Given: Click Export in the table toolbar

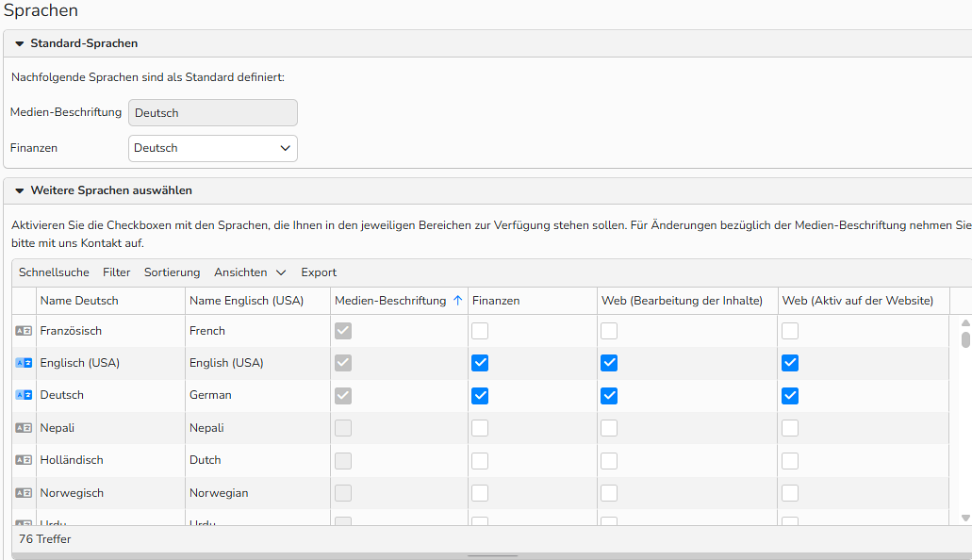Looking at the screenshot, I should 319,272.
